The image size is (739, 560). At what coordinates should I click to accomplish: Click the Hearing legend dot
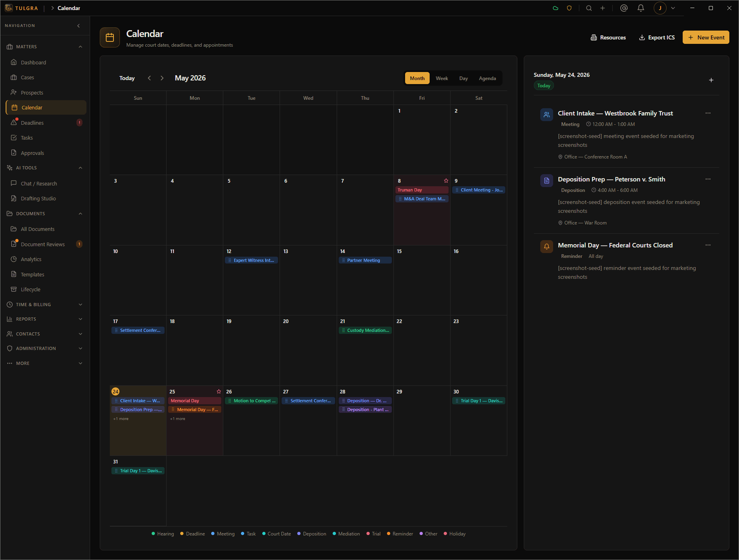[153, 534]
